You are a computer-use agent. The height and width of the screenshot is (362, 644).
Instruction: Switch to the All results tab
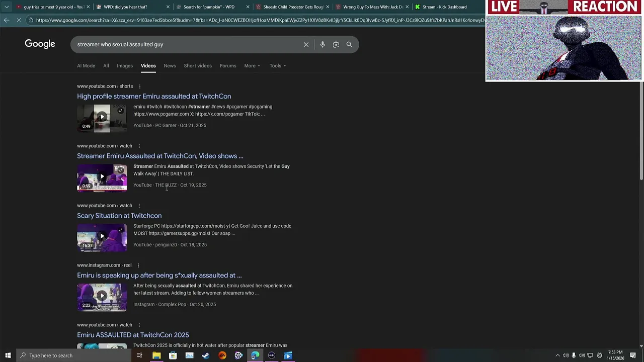106,66
